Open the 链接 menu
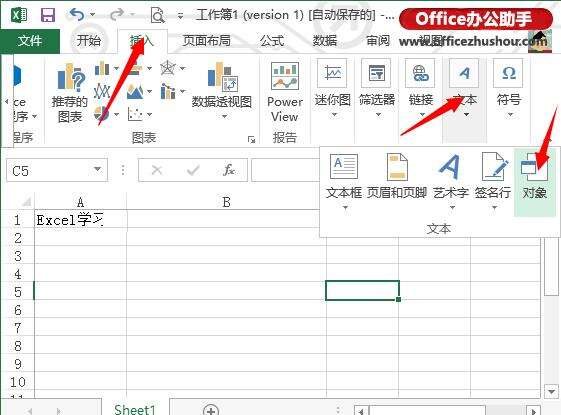 [421, 89]
